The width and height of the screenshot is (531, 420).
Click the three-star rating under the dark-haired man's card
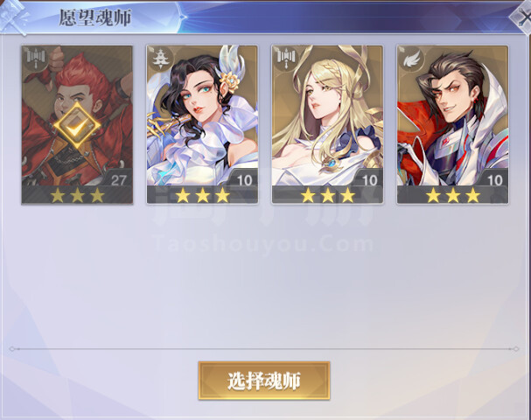(x=453, y=195)
